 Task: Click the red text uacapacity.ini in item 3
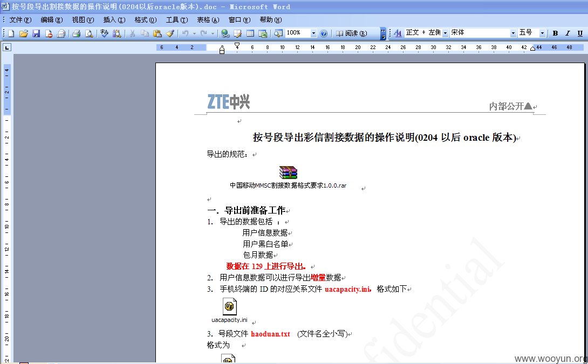[x=347, y=289]
